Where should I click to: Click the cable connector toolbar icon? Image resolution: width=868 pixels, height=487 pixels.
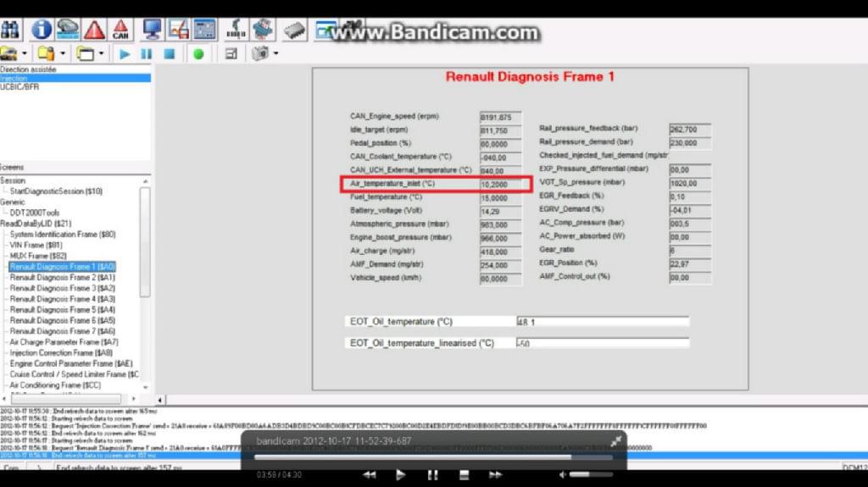pyautogui.click(x=236, y=30)
